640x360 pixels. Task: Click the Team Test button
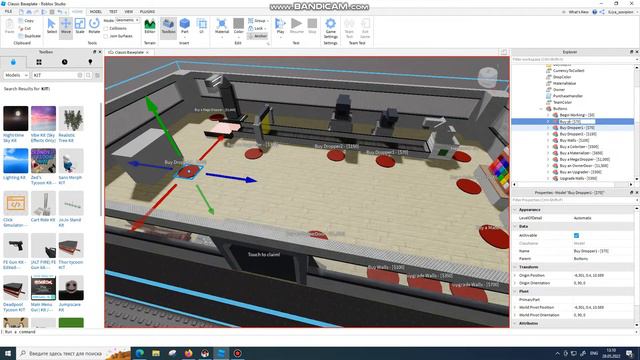(349, 28)
